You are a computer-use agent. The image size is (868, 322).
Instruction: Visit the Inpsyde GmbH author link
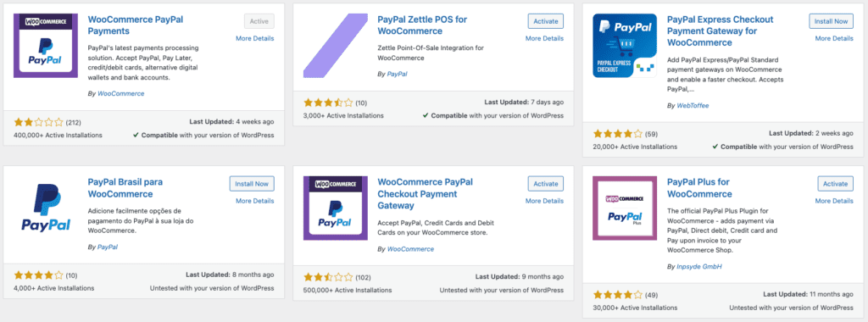[x=699, y=267]
